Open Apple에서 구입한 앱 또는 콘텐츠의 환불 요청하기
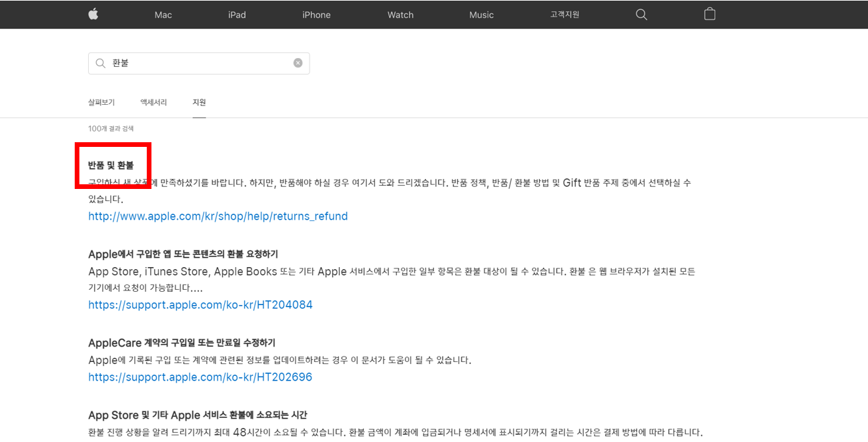The width and height of the screenshot is (868, 442). point(183,254)
